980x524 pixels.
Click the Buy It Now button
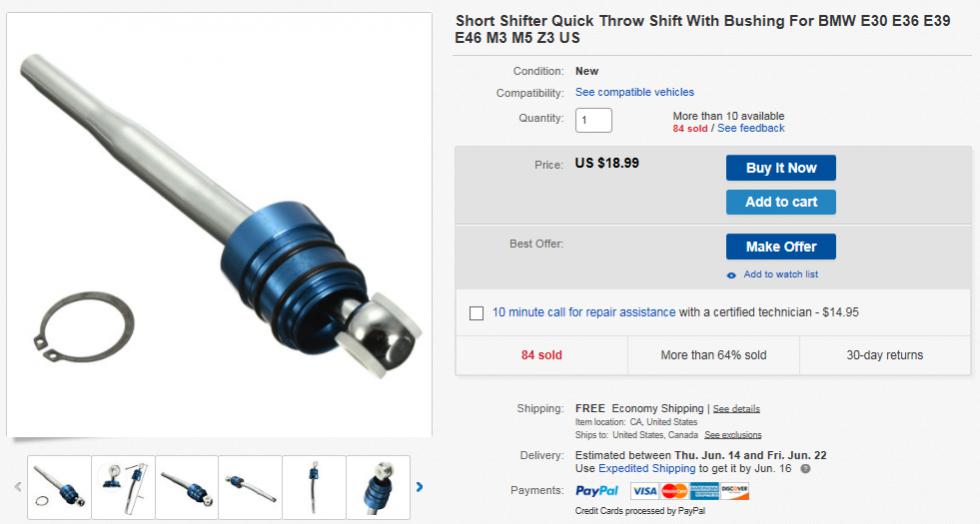coord(781,168)
